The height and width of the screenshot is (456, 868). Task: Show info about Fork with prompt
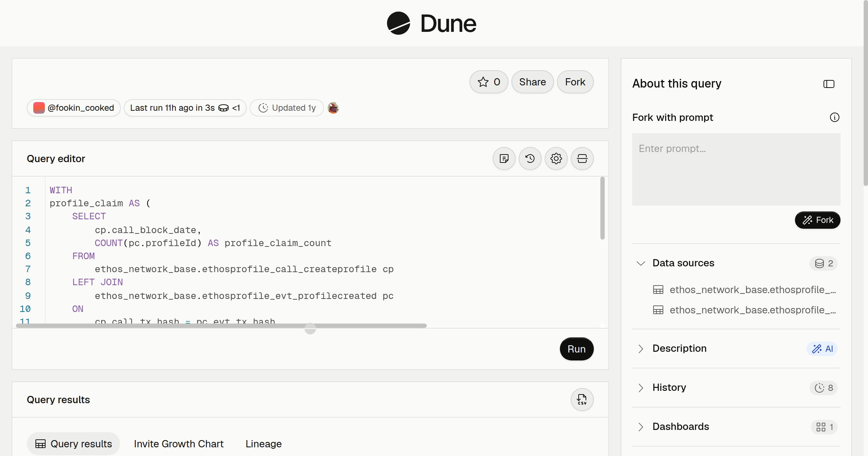pos(834,117)
